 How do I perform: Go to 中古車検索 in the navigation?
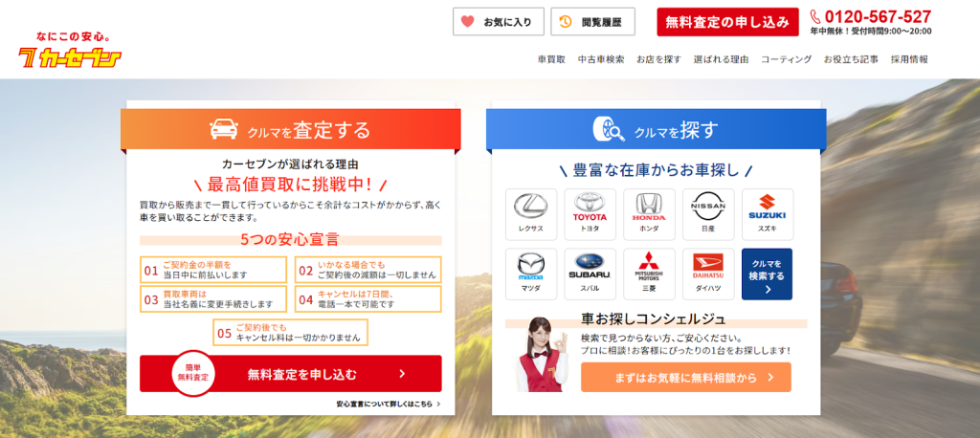[x=601, y=59]
